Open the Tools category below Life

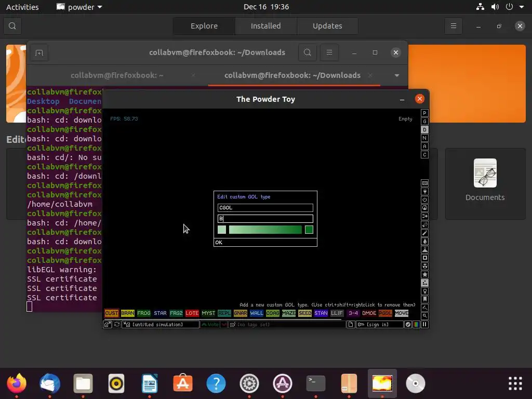point(424,291)
